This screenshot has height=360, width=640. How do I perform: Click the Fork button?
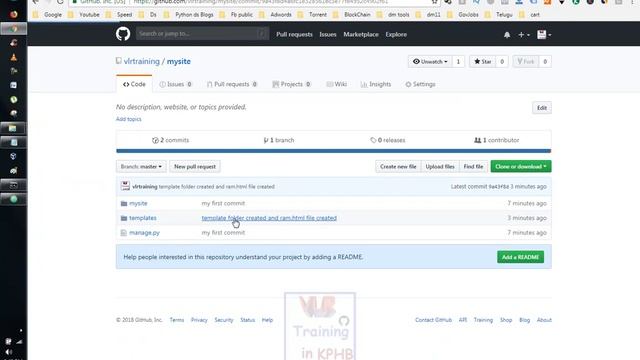click(526, 62)
